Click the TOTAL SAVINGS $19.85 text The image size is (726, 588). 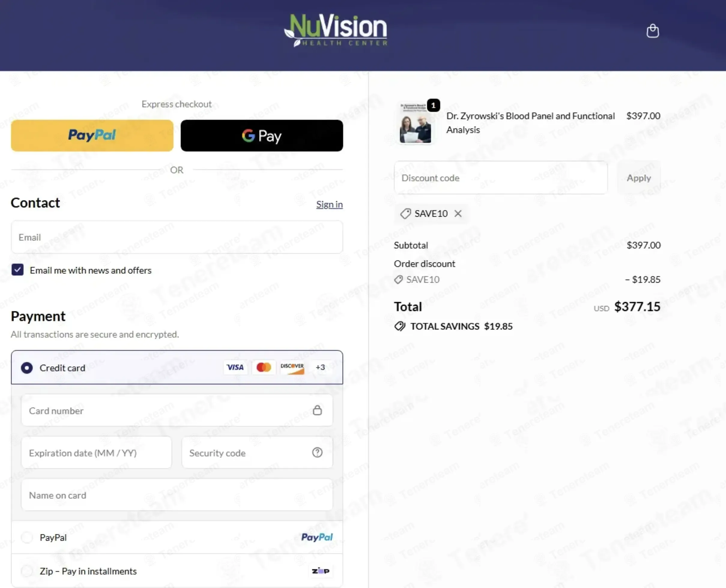coord(461,326)
